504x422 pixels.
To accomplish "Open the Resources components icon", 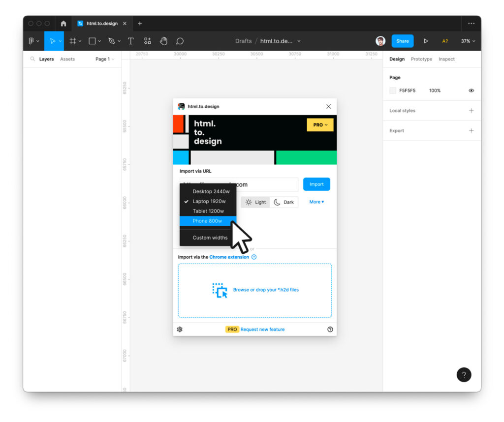I will 147,41.
